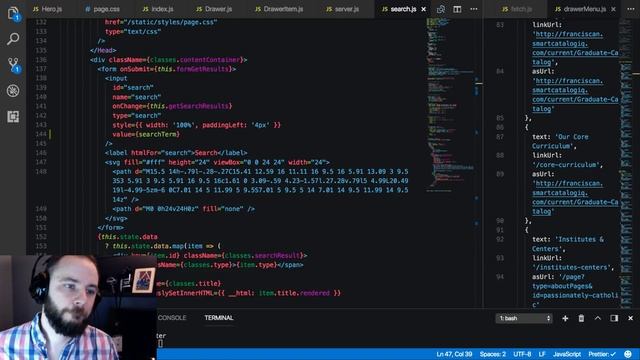Image resolution: width=640 pixels, height=360 pixels.
Task: Click '/institutes-centers' string in right editor
Action: 571,267
